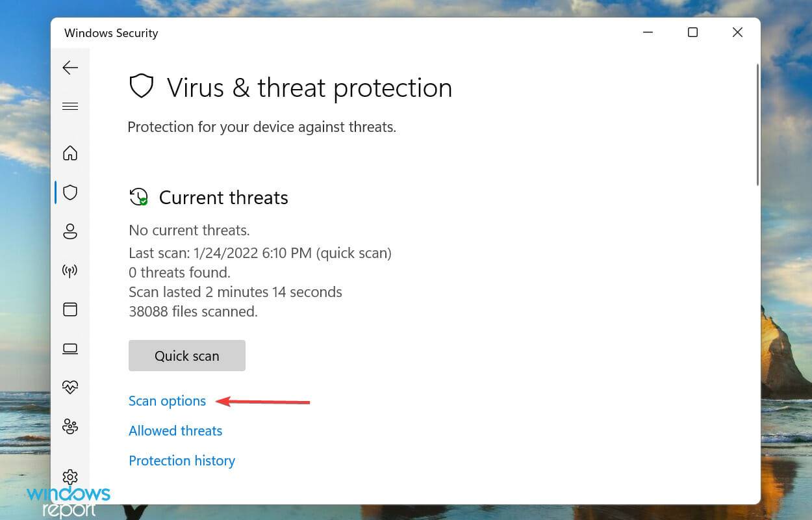
Task: Open Family options people icon
Action: [70, 426]
